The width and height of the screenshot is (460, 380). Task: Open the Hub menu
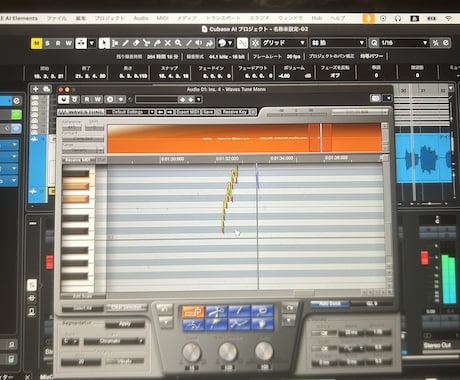tap(317, 18)
